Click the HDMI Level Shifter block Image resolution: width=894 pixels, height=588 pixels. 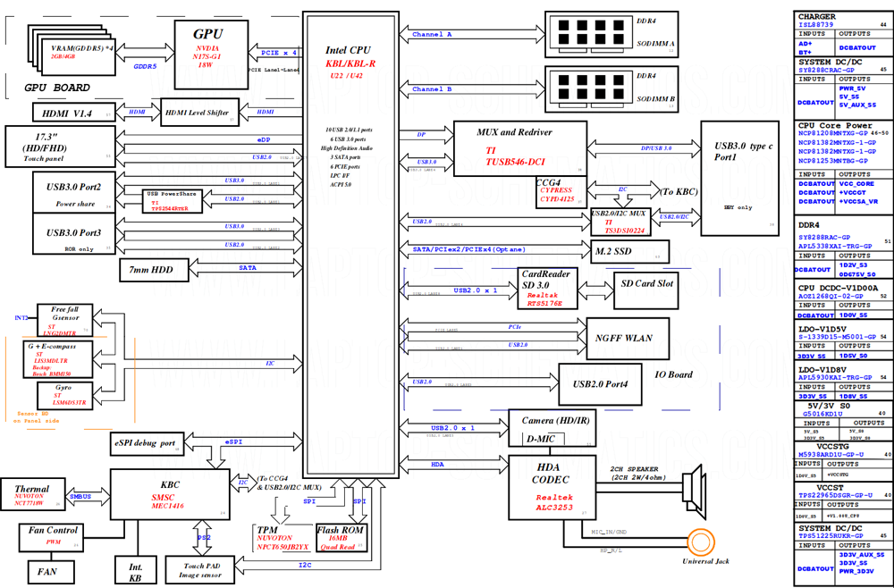pos(199,113)
